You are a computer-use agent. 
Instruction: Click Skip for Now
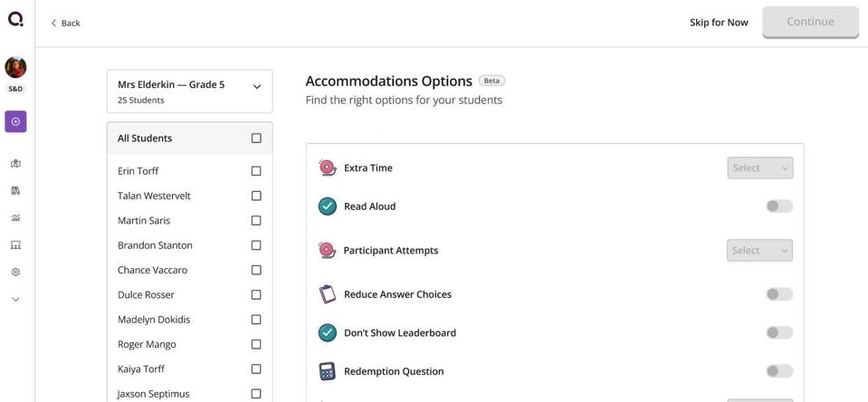pos(719,23)
